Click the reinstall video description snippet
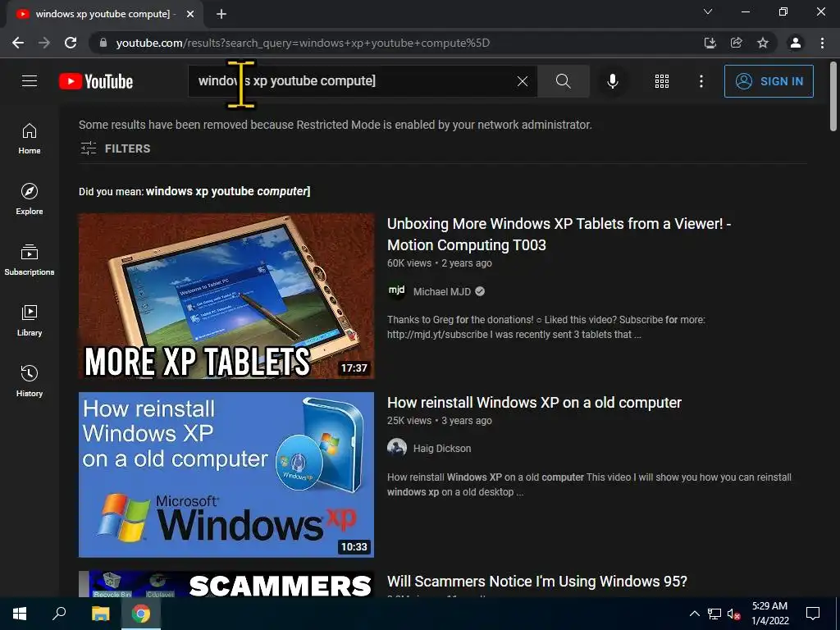The width and height of the screenshot is (840, 630). pos(589,484)
